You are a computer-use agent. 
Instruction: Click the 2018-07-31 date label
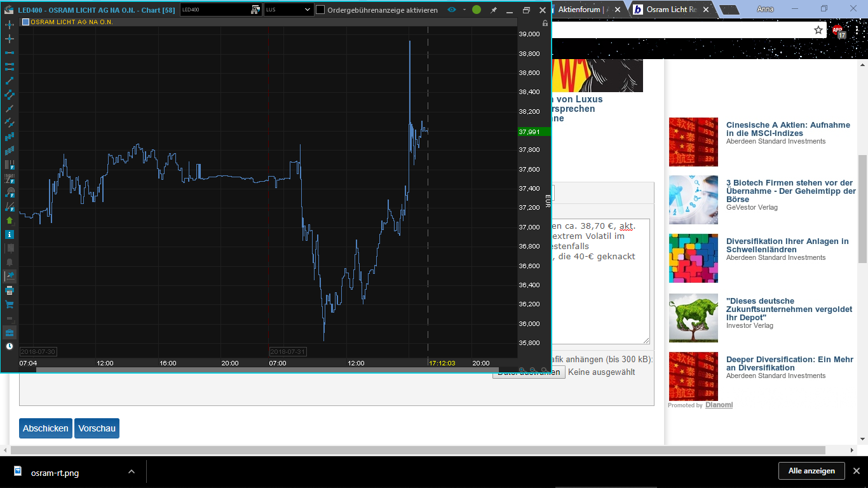(288, 351)
